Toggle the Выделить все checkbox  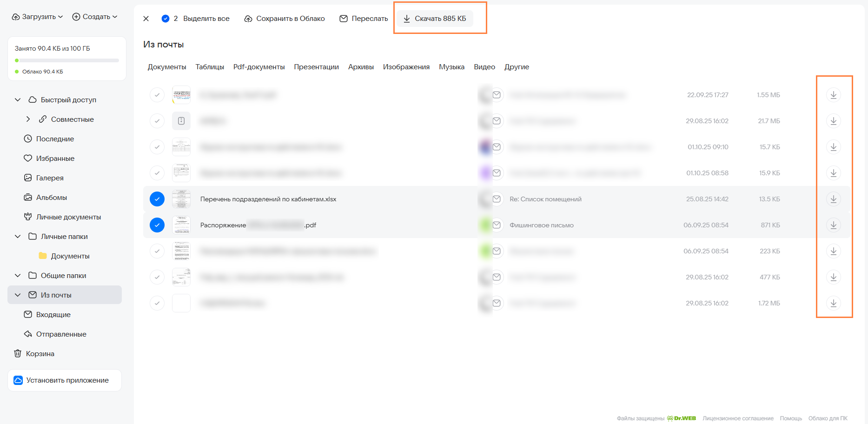point(166,19)
